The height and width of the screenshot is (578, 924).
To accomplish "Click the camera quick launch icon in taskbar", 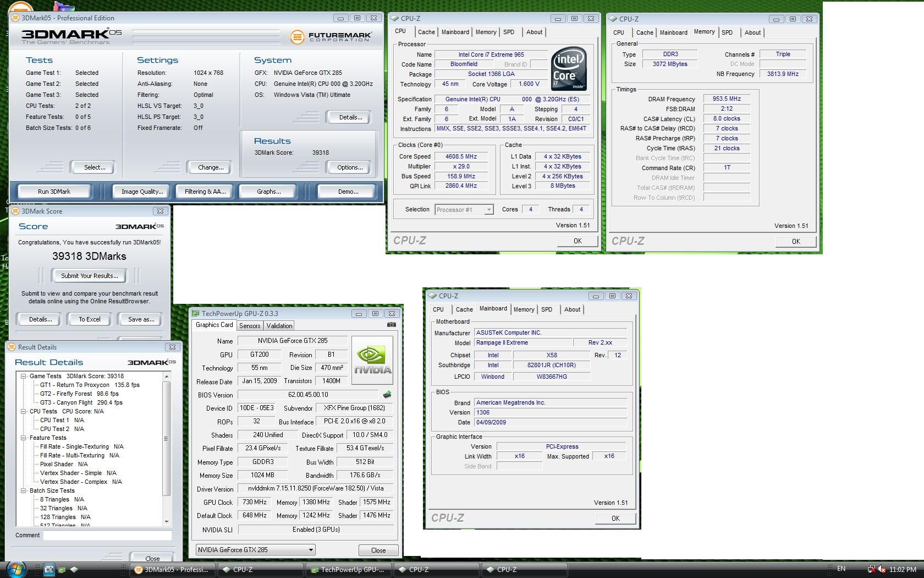I will pyautogui.click(x=49, y=569).
